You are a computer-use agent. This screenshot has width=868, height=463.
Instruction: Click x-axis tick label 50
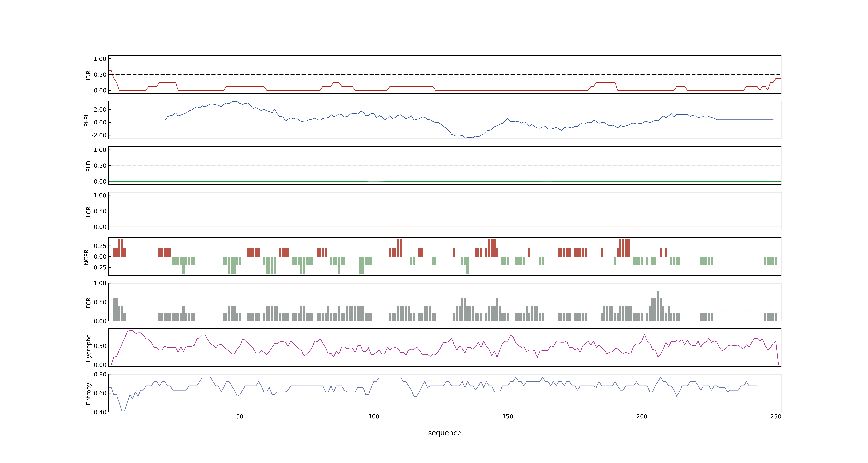pos(240,416)
